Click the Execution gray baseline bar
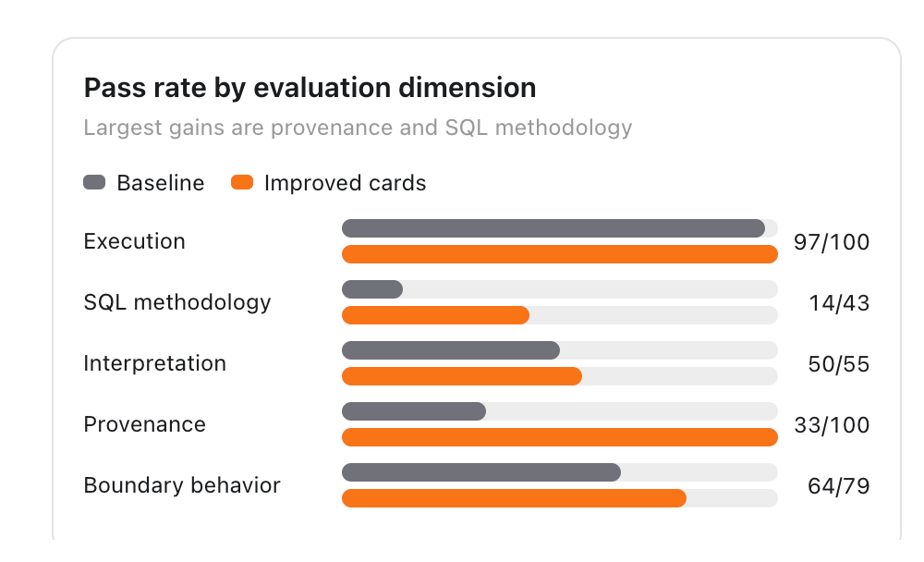 click(x=553, y=228)
